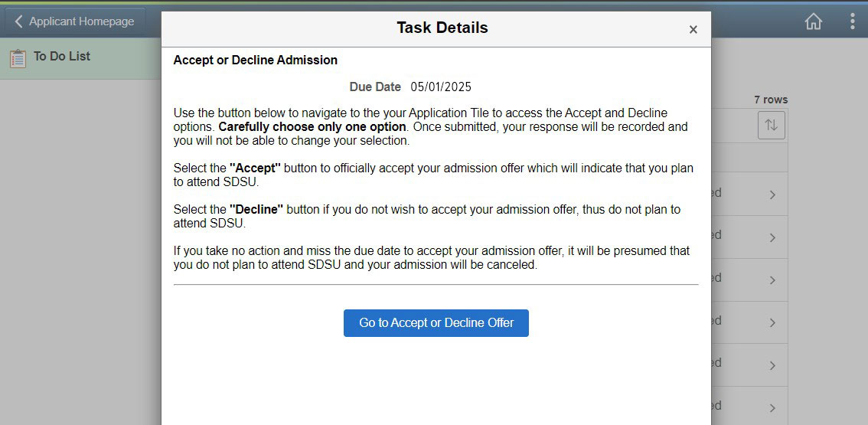Click the Home icon in the header
Image resolution: width=868 pixels, height=425 pixels.
coord(813,21)
